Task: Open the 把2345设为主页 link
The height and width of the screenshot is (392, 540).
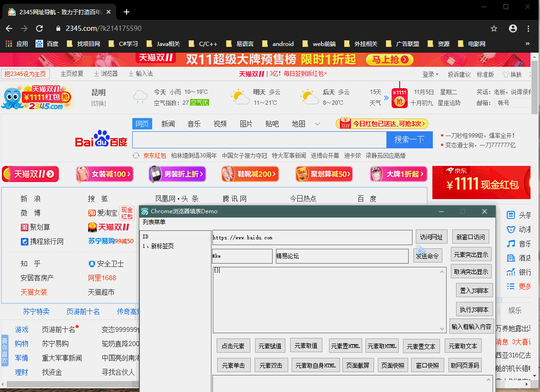Action: [25, 74]
